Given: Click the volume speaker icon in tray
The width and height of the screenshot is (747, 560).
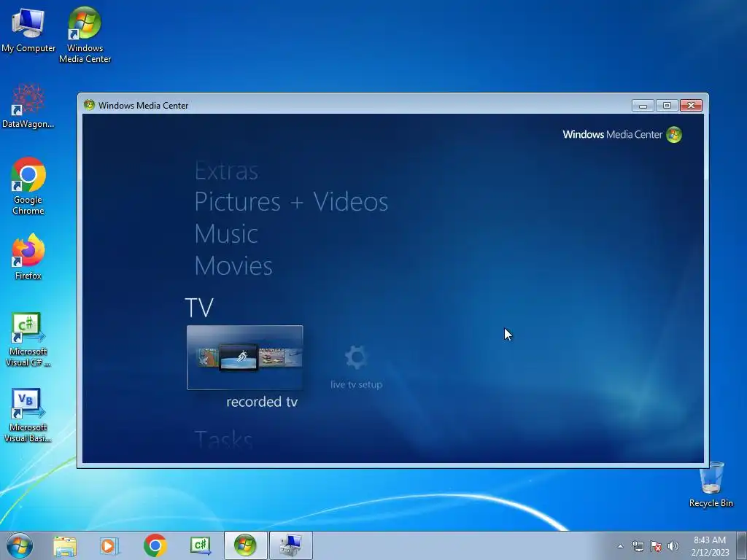Looking at the screenshot, I should (673, 546).
